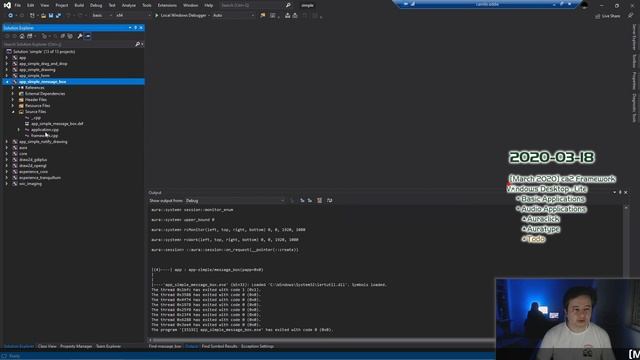Select the framework.cpp file
This screenshot has width=640, height=360.
tap(44, 136)
